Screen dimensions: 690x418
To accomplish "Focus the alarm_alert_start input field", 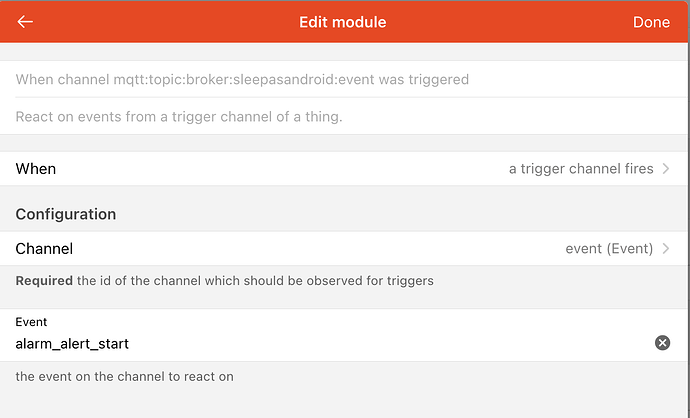I will pos(300,344).
